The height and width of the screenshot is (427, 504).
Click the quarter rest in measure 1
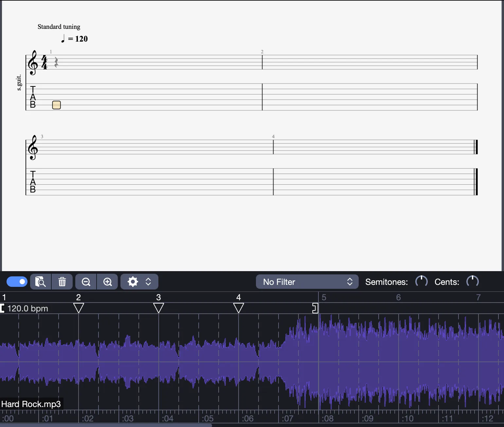point(56,62)
